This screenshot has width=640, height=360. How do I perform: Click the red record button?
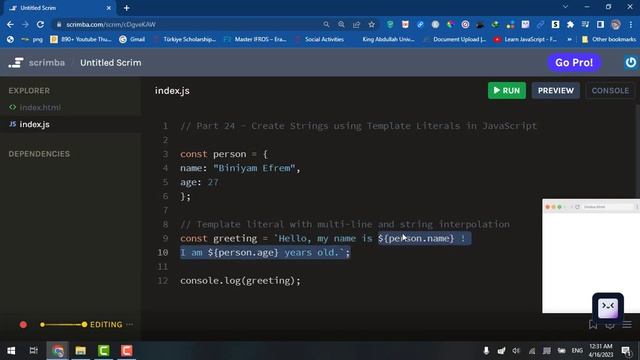(x=23, y=324)
